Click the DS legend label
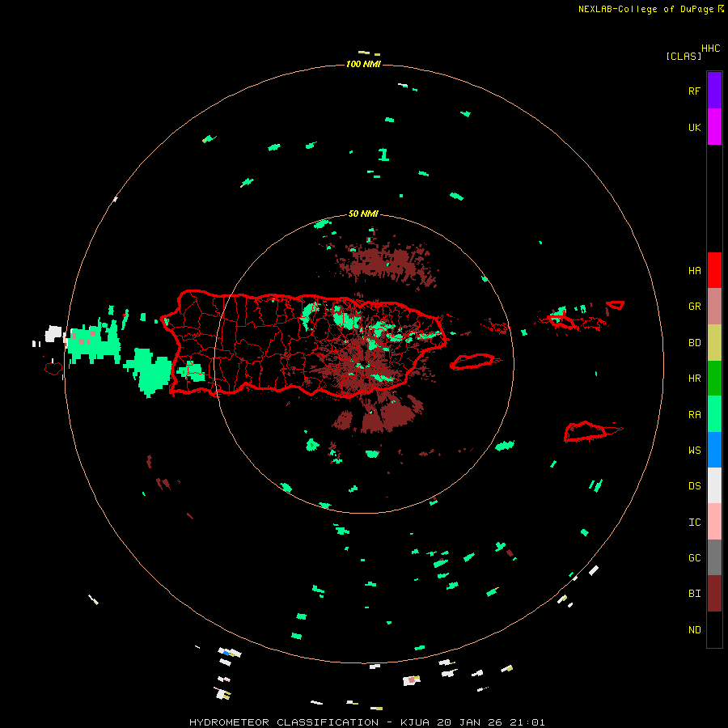728x728 pixels. click(694, 486)
